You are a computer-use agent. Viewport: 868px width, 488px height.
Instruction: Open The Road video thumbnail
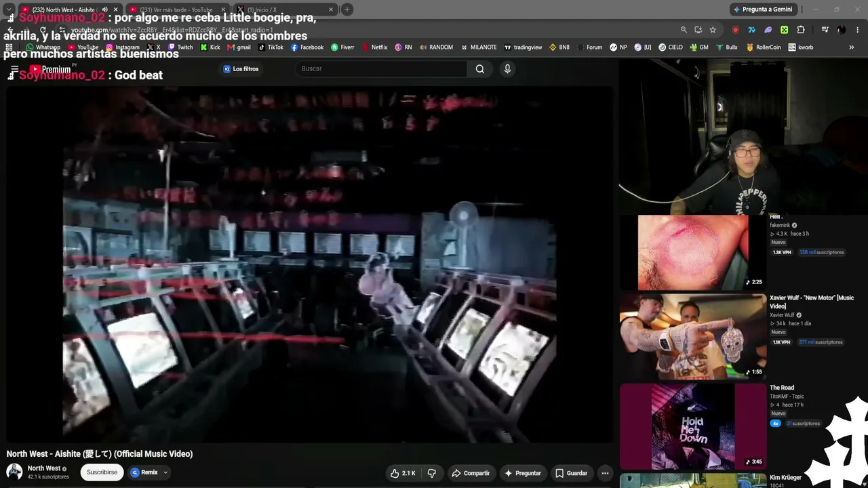692,427
